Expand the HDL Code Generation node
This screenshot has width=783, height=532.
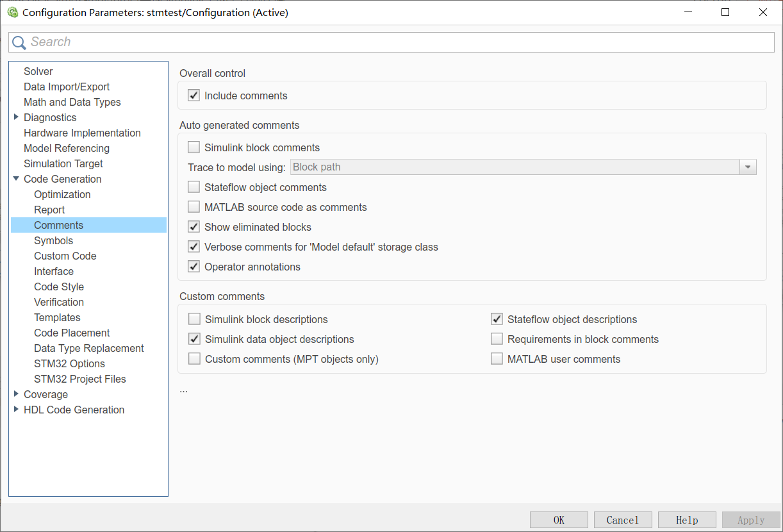(16, 410)
